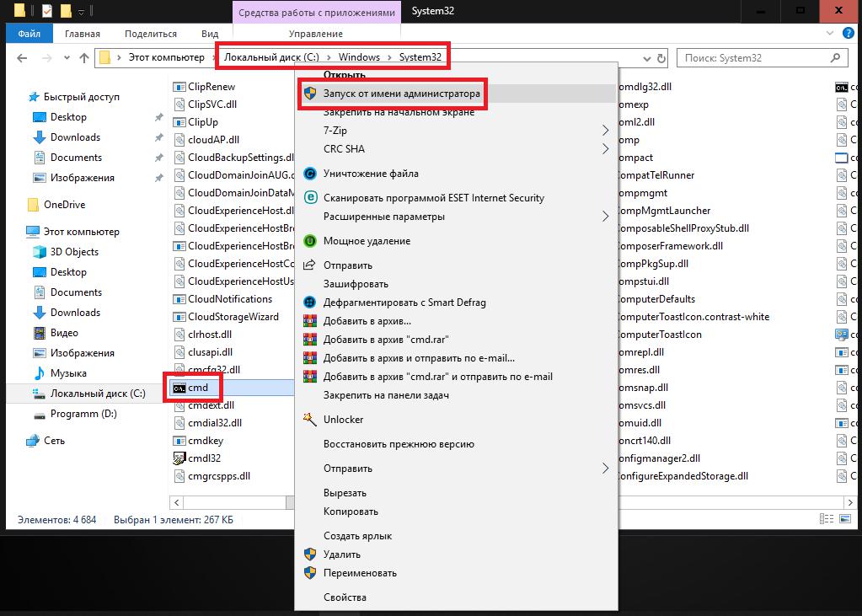Screen dimensions: 862x616
Task: Click the horizontal scrollbar right arrow
Action: click(850, 502)
